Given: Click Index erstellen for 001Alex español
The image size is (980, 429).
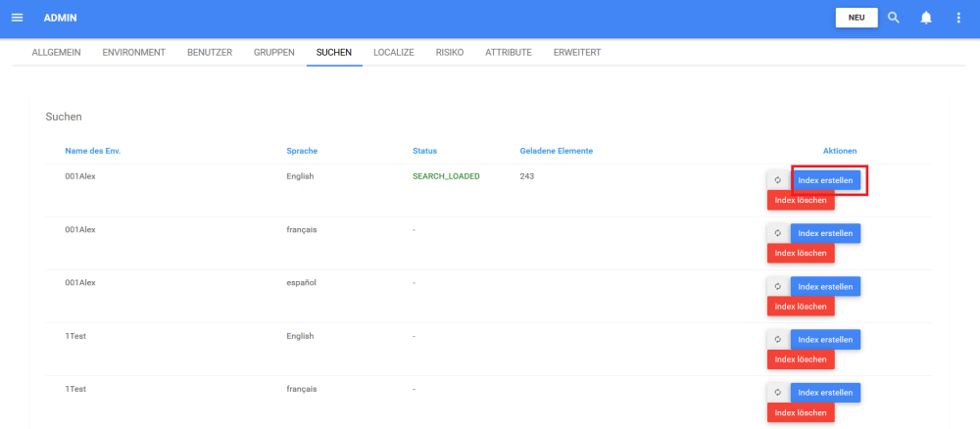Looking at the screenshot, I should [825, 287].
